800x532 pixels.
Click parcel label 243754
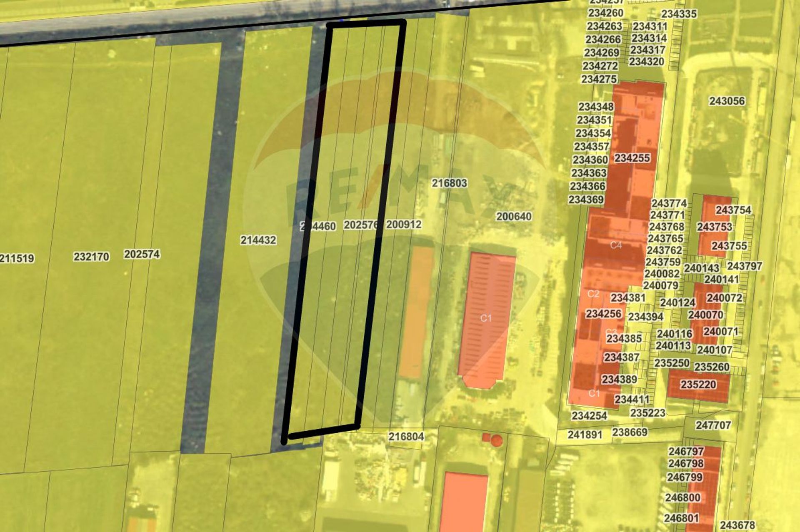pyautogui.click(x=733, y=210)
